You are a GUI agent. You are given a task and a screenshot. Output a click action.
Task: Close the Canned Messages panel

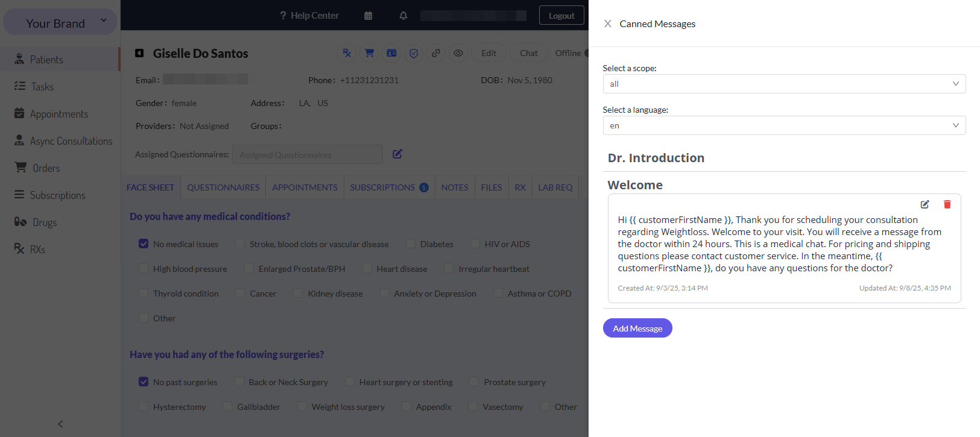[x=607, y=24]
